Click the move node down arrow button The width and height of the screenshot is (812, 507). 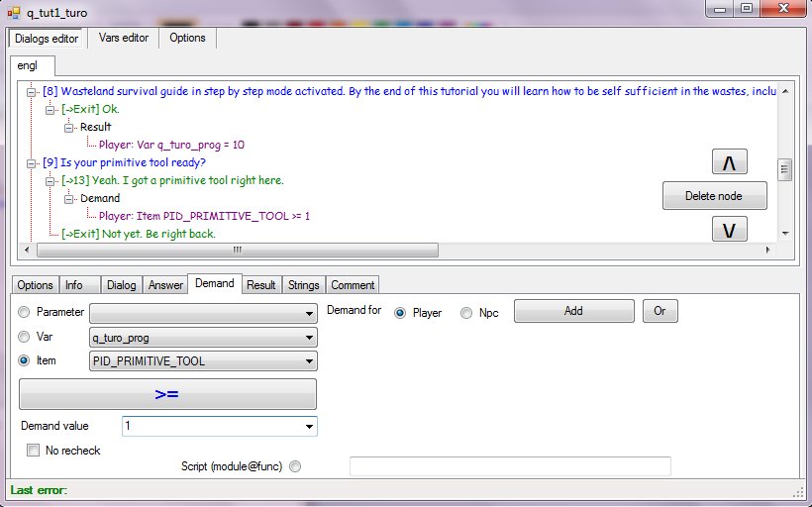[729, 230]
